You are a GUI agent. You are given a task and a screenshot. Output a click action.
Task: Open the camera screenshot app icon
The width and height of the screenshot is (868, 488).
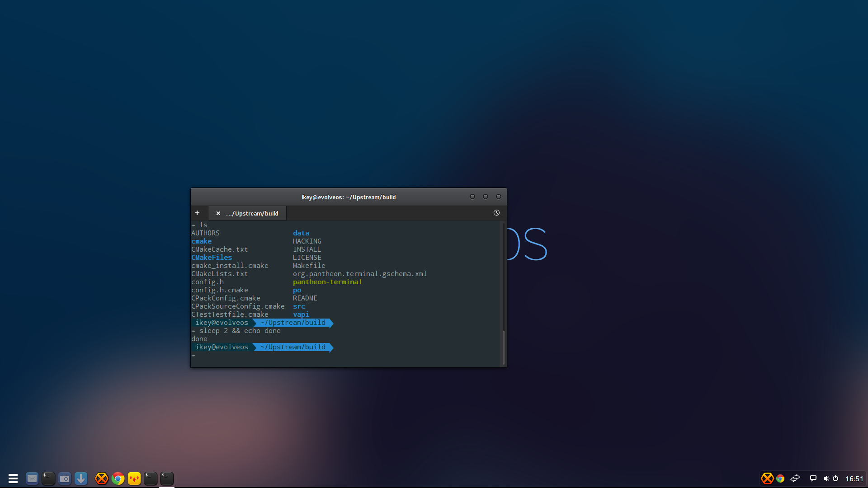click(x=65, y=478)
